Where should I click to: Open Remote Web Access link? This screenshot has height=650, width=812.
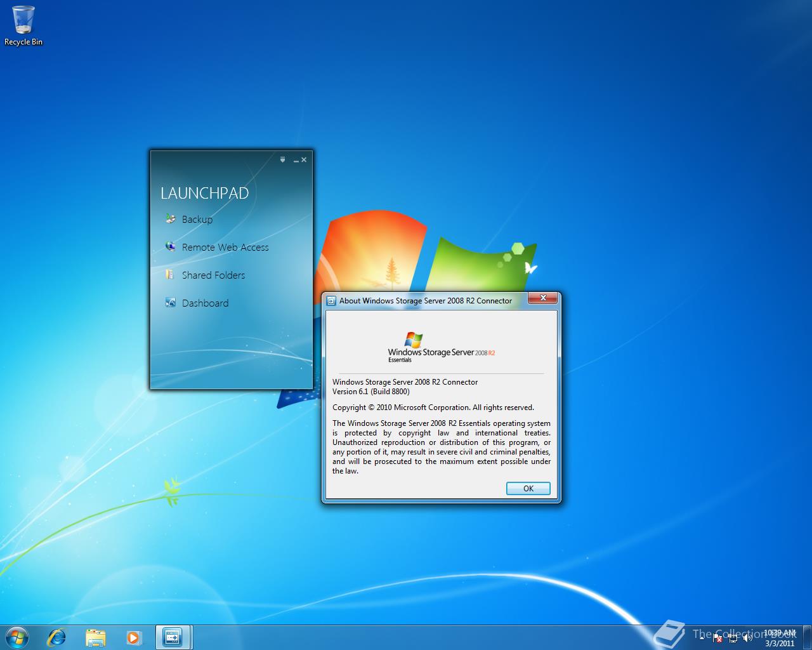coord(225,248)
